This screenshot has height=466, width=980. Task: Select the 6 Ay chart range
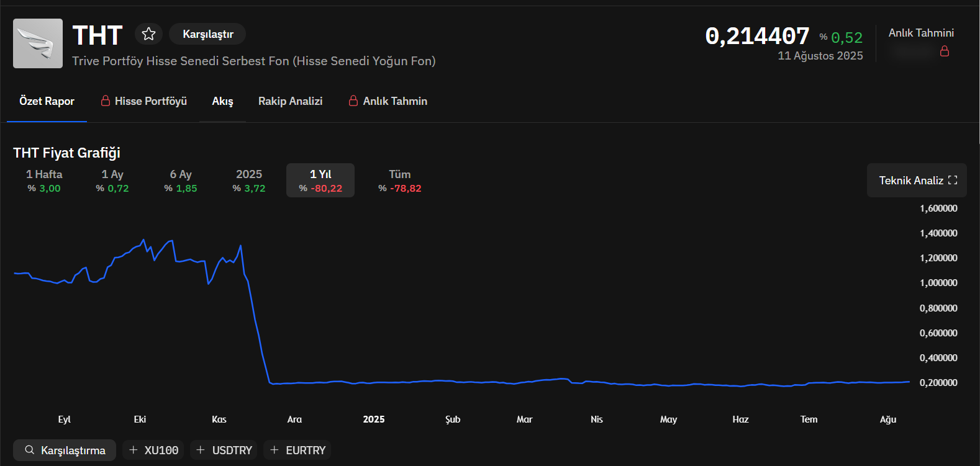click(181, 181)
